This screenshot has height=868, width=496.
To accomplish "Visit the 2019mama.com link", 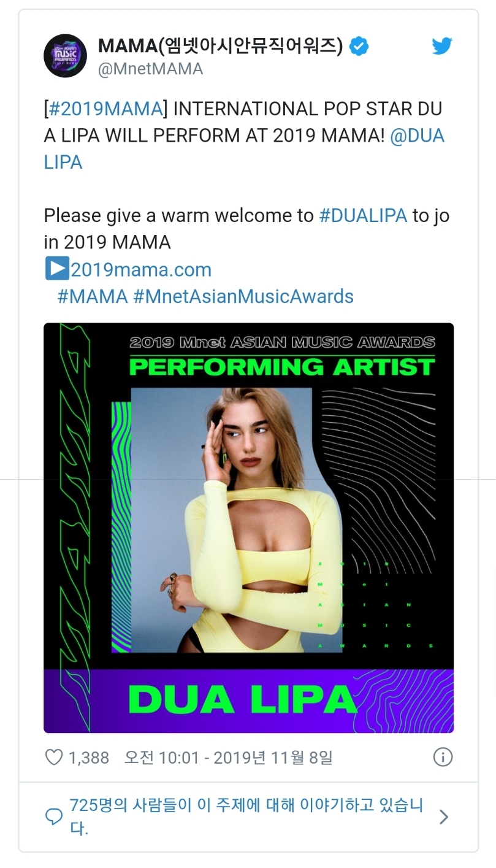I will coord(141,270).
